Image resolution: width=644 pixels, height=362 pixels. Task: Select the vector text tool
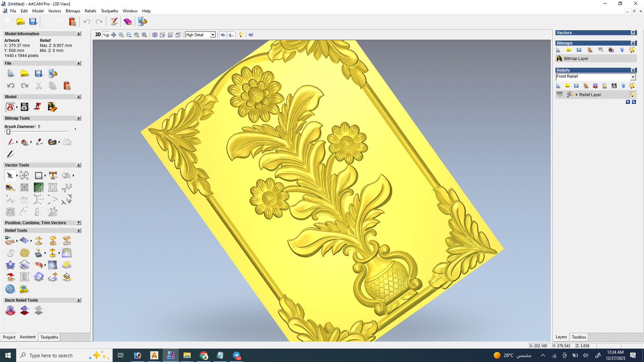coord(53,175)
